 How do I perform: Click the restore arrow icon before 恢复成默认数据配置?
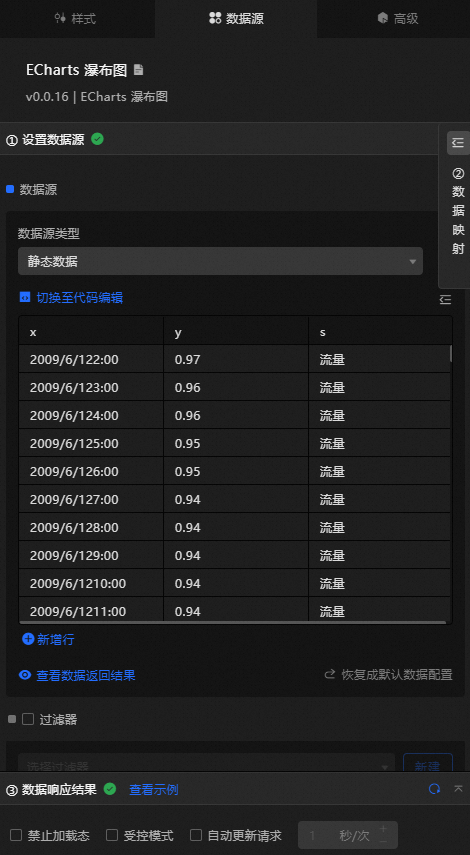coord(329,675)
